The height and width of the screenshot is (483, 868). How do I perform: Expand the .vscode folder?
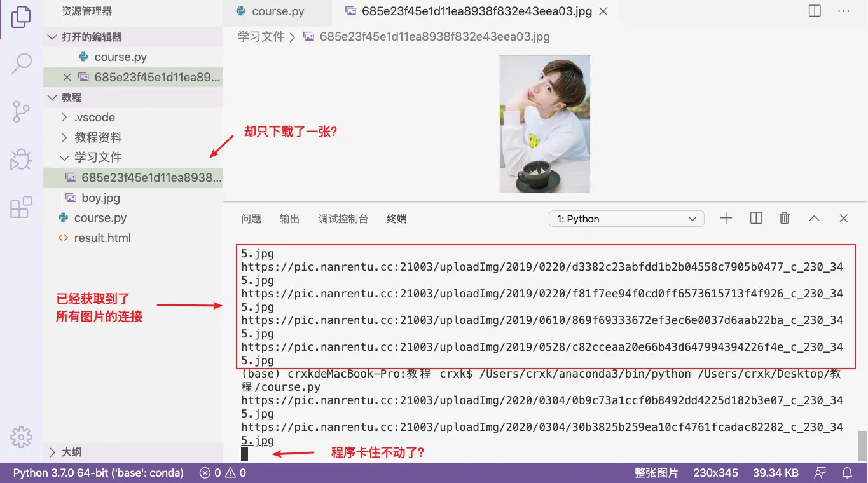pos(133,117)
